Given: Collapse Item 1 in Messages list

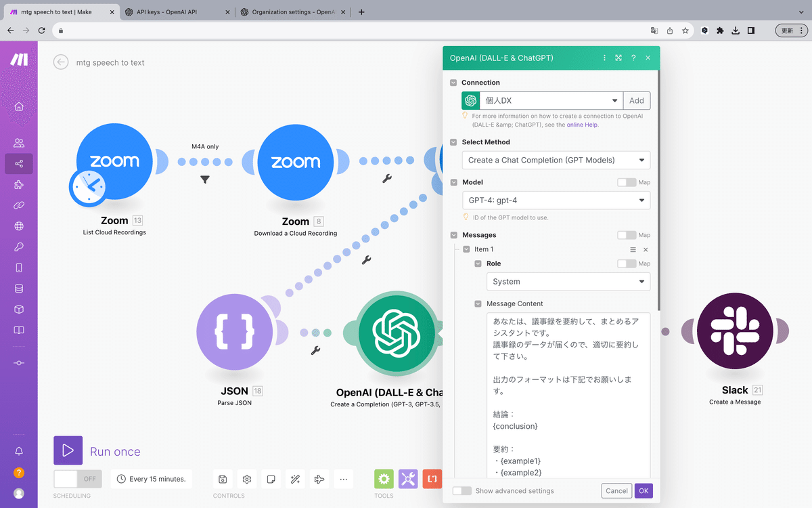Looking at the screenshot, I should click(466, 249).
